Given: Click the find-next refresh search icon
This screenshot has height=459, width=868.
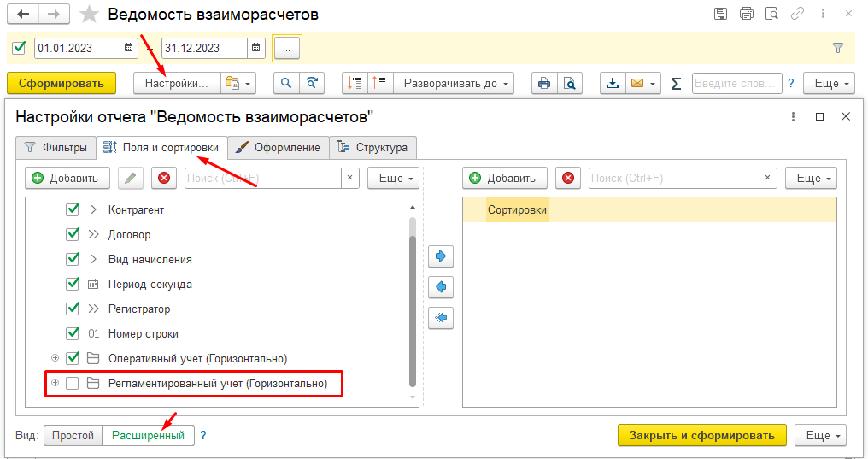Looking at the screenshot, I should 312,83.
